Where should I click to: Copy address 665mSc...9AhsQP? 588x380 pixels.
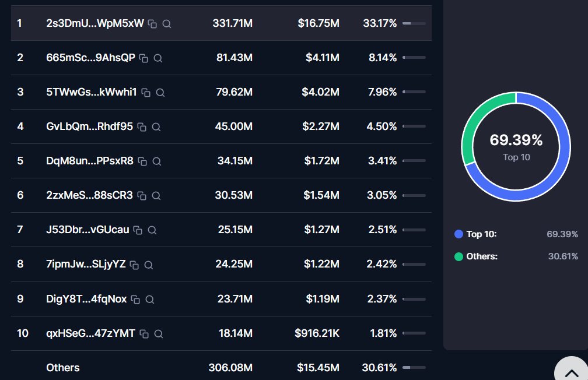[x=143, y=58]
